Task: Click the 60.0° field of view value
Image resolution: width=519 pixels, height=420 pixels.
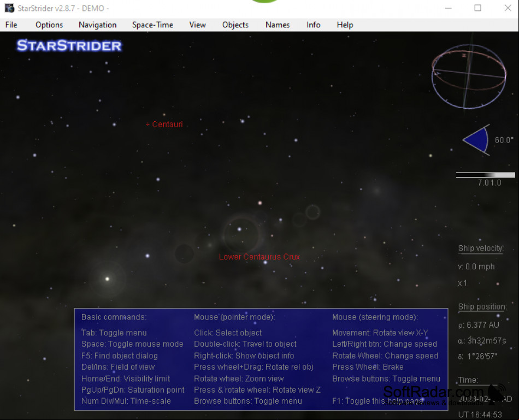Action: [x=504, y=140]
